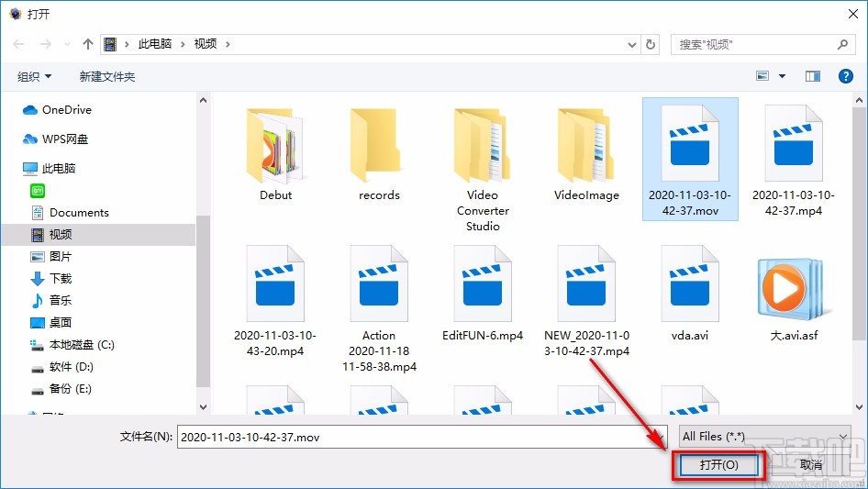Expand chevron after 视频 breadcrumb
The image size is (868, 489).
point(228,44)
